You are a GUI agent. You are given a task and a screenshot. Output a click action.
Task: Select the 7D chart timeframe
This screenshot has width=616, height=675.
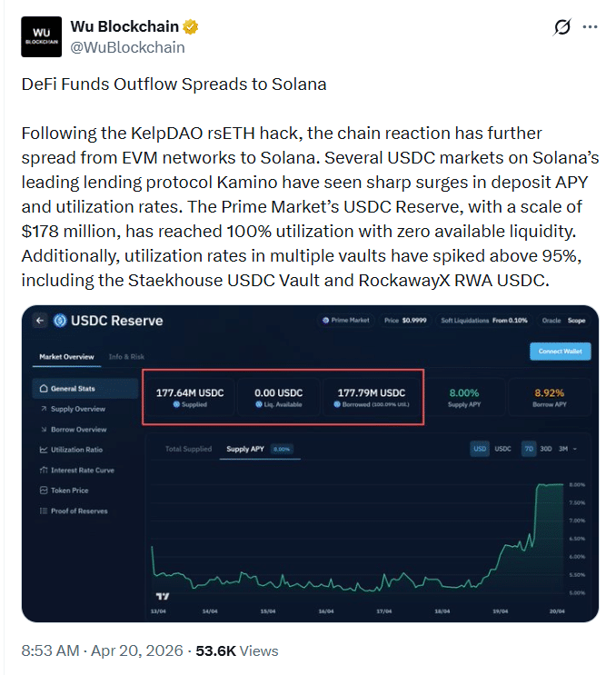[528, 449]
